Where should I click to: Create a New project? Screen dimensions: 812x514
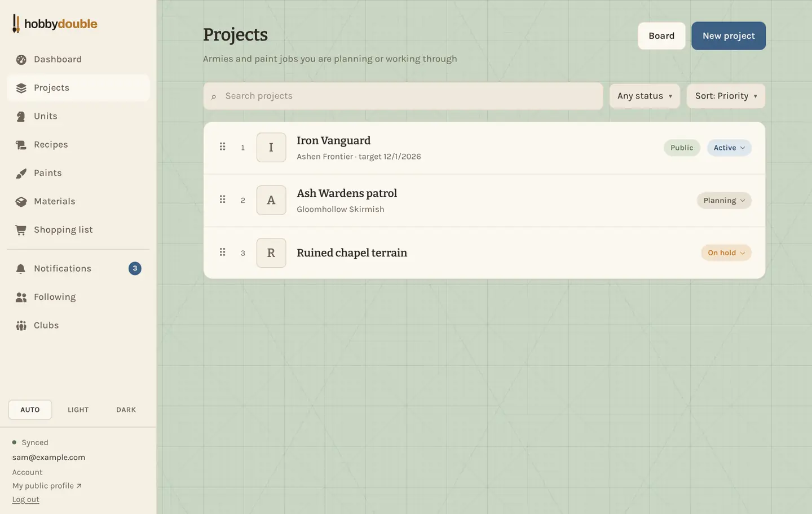[729, 36]
